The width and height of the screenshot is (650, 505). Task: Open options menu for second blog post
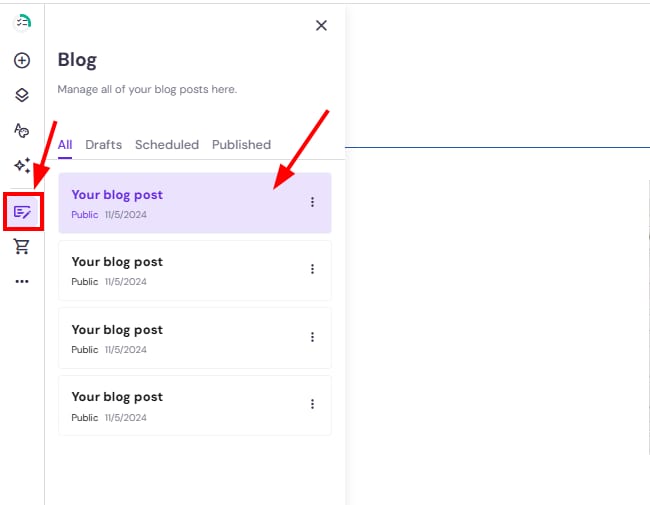pos(312,269)
